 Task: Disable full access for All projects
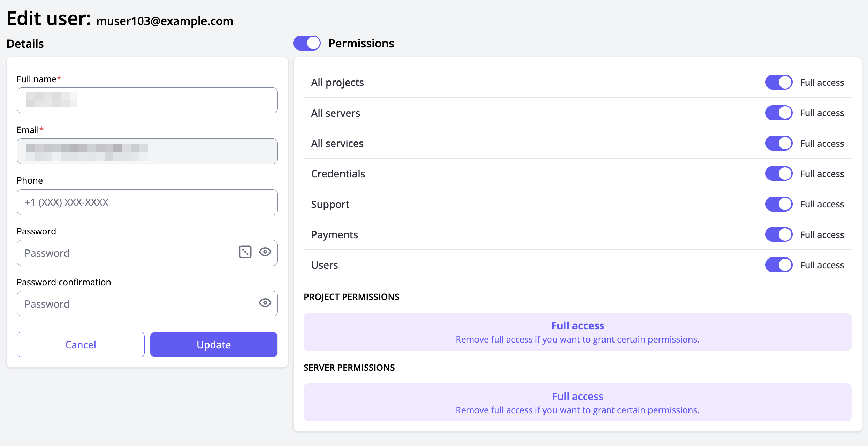coord(778,82)
